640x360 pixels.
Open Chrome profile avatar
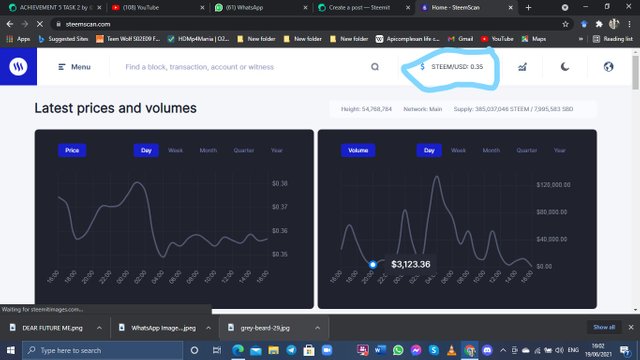(614, 24)
